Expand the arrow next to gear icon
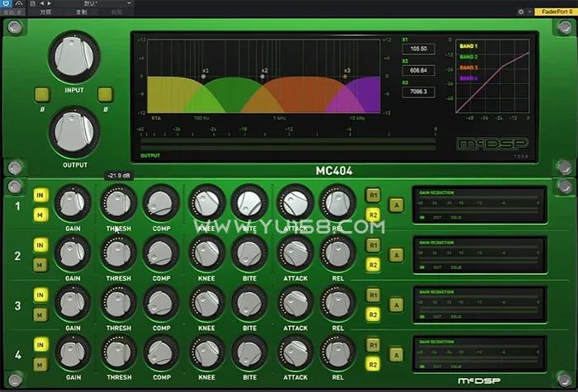 [530, 12]
